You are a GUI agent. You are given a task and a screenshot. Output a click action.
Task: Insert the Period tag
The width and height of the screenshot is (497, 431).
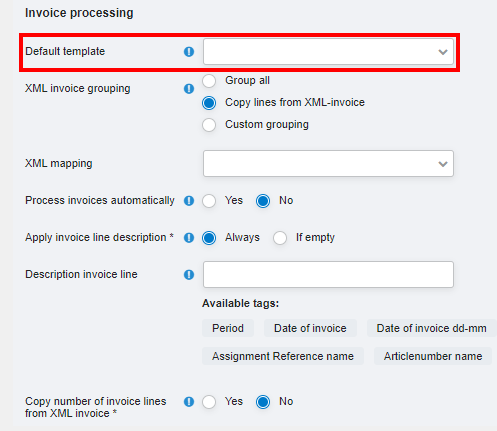click(x=228, y=328)
